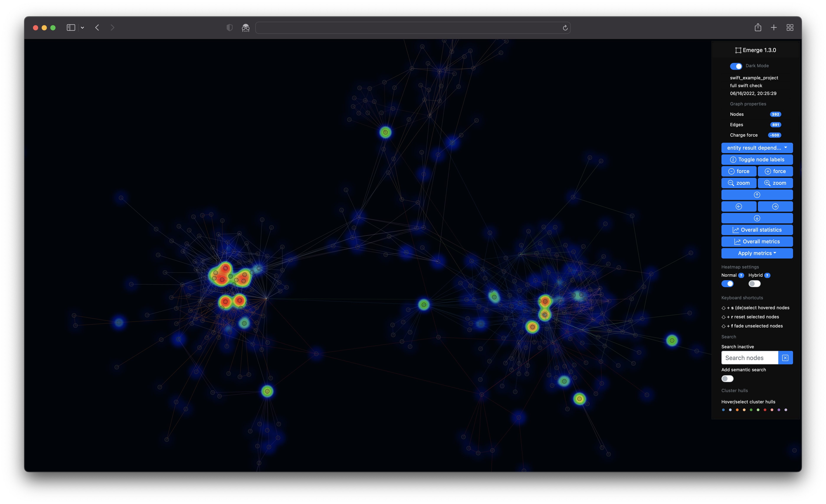826x504 pixels.
Task: Disable Dark Mode
Action: 736,66
